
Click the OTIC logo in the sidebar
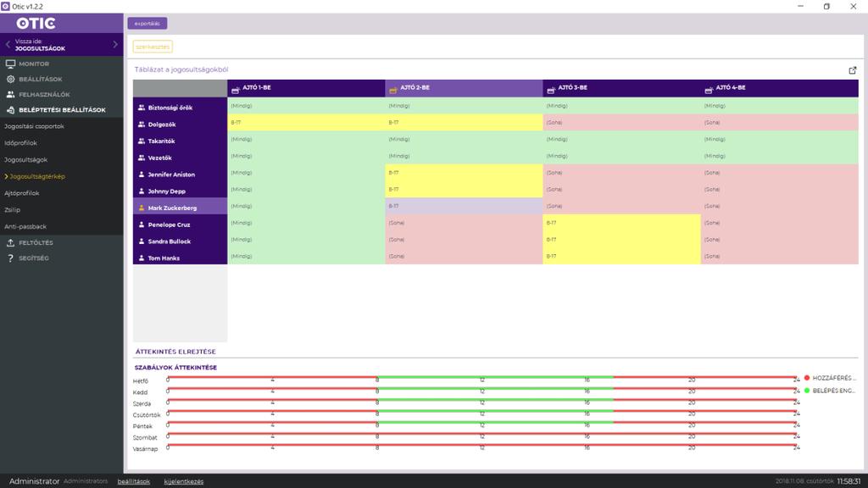[36, 23]
